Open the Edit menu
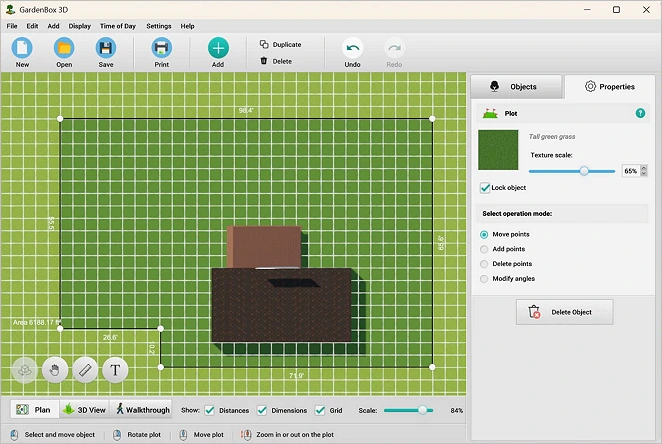Image resolution: width=662 pixels, height=444 pixels. 32,26
